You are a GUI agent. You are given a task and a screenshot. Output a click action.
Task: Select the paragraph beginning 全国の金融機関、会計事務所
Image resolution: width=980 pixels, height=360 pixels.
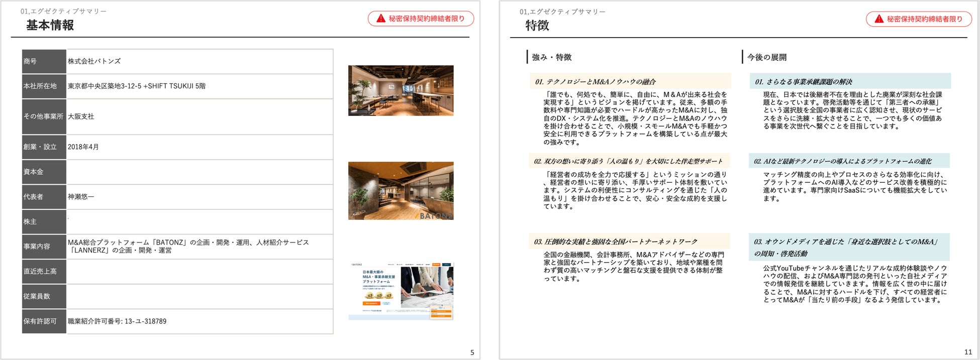(x=634, y=267)
